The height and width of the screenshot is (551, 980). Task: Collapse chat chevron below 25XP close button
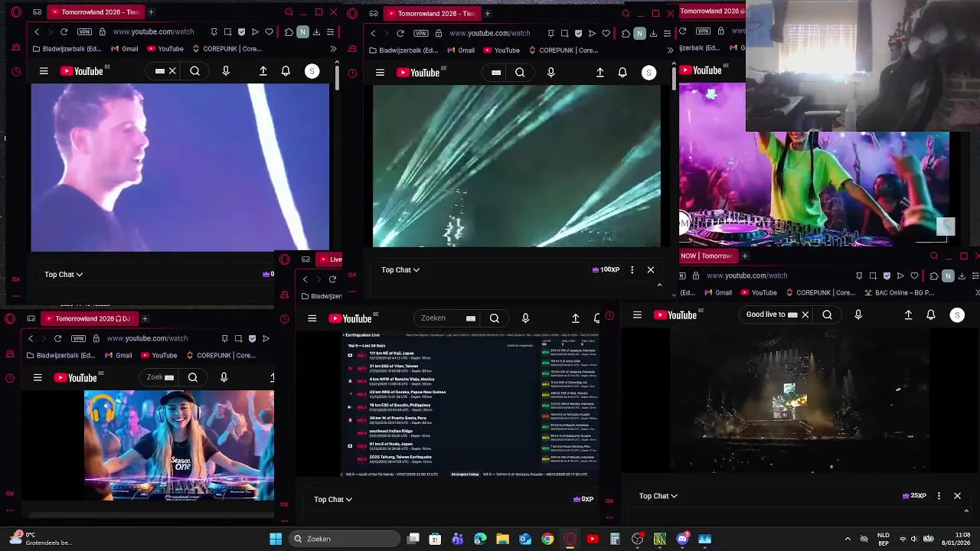pos(966,511)
